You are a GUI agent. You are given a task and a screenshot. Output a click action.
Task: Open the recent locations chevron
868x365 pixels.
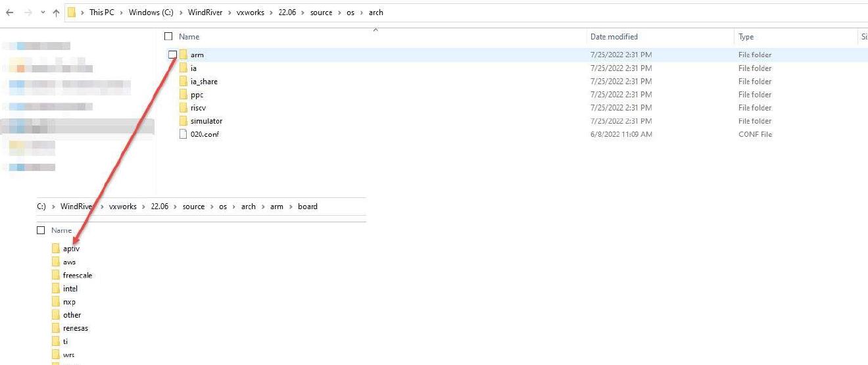pos(43,12)
